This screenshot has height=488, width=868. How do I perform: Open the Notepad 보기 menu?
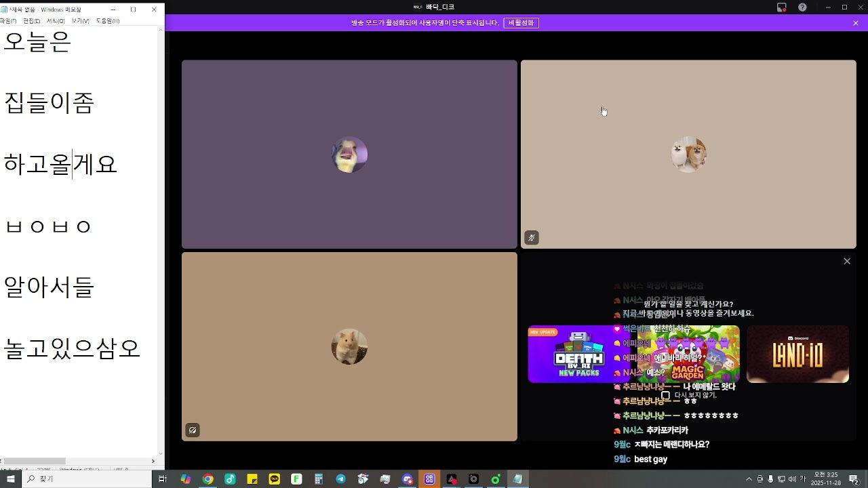[x=80, y=21]
